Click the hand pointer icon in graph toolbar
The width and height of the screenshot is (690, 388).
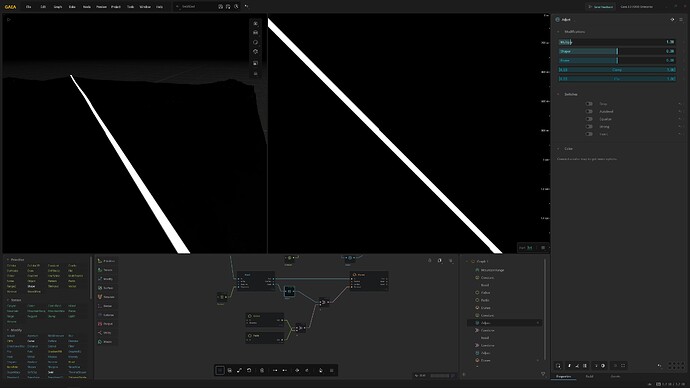click(x=320, y=370)
